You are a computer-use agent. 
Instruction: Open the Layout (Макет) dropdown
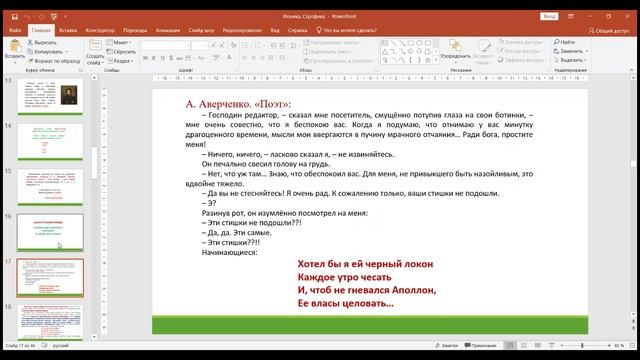coord(119,42)
